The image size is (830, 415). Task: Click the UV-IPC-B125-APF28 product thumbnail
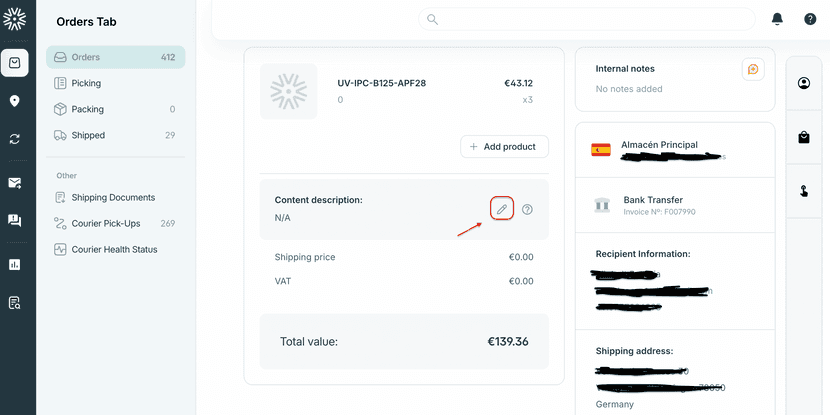click(288, 91)
